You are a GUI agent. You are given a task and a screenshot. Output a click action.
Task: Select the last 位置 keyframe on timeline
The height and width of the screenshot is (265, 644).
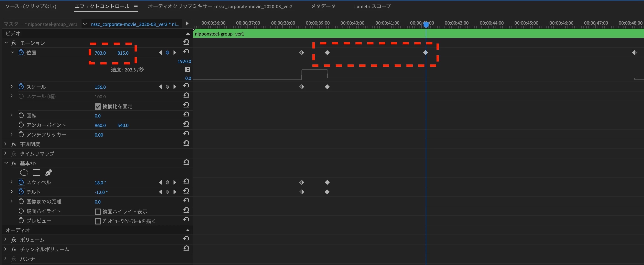634,53
